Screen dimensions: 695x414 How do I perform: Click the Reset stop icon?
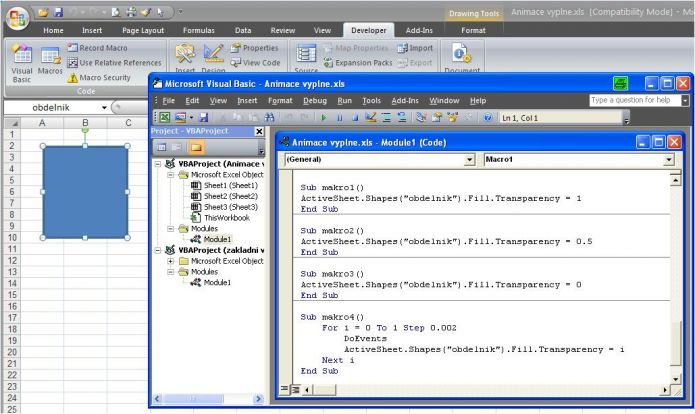[355, 117]
